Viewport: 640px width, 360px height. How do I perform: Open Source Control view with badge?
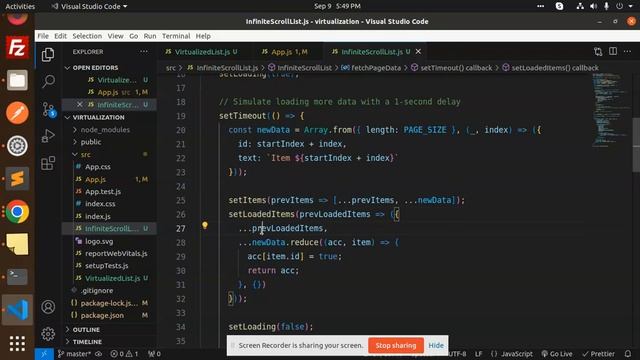(x=48, y=110)
